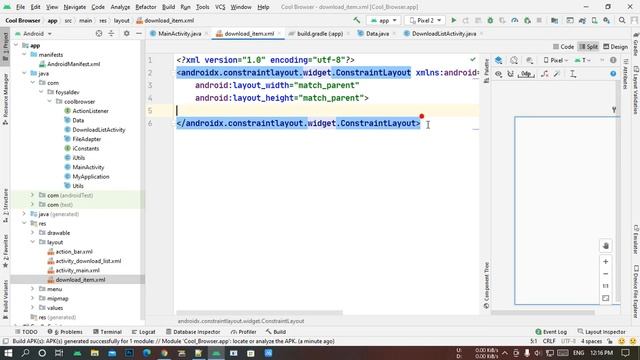Expand the mipmap folder
The height and width of the screenshot is (360, 640).
(33, 298)
